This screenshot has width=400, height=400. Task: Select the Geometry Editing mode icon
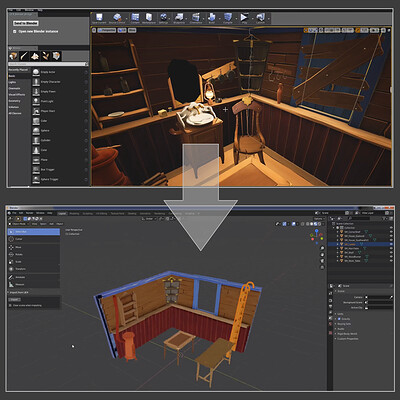56,56
